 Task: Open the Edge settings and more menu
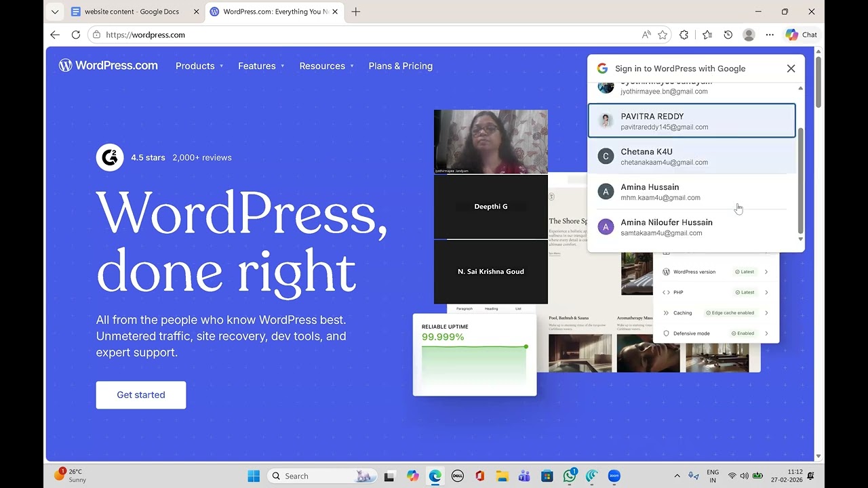770,35
